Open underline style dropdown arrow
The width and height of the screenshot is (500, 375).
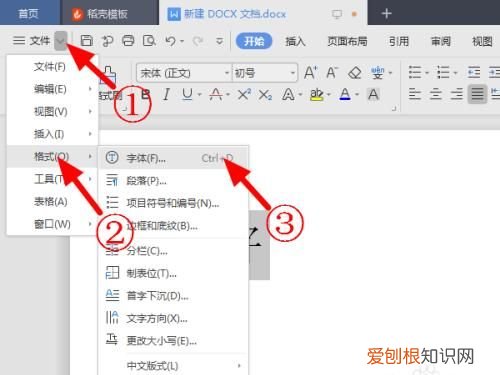point(199,95)
